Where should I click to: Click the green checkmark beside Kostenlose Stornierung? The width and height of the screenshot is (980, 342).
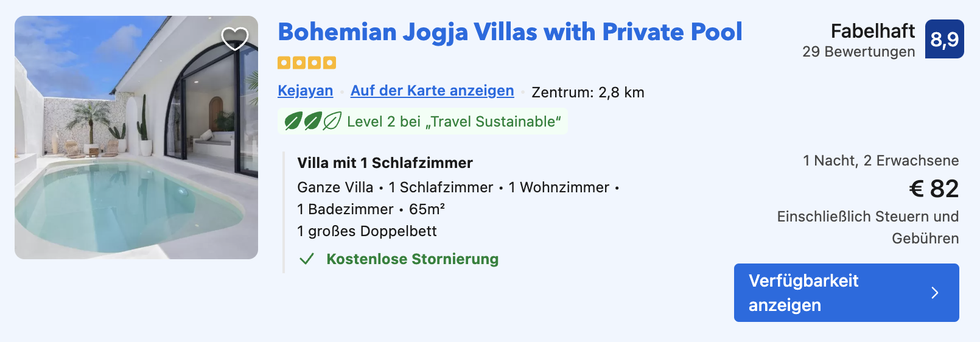click(307, 259)
